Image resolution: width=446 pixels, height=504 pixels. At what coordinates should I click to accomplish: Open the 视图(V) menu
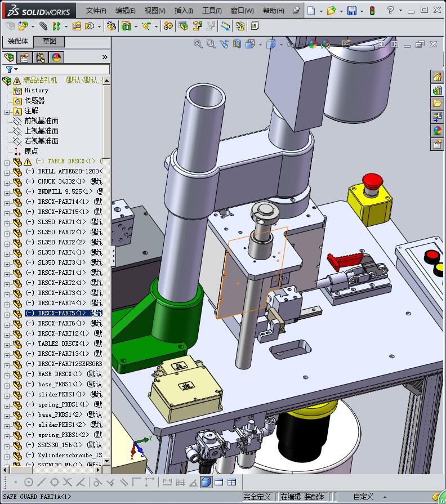click(155, 11)
